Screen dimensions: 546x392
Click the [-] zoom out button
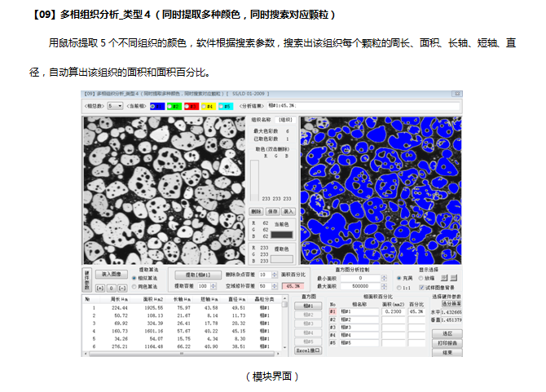[122, 287]
